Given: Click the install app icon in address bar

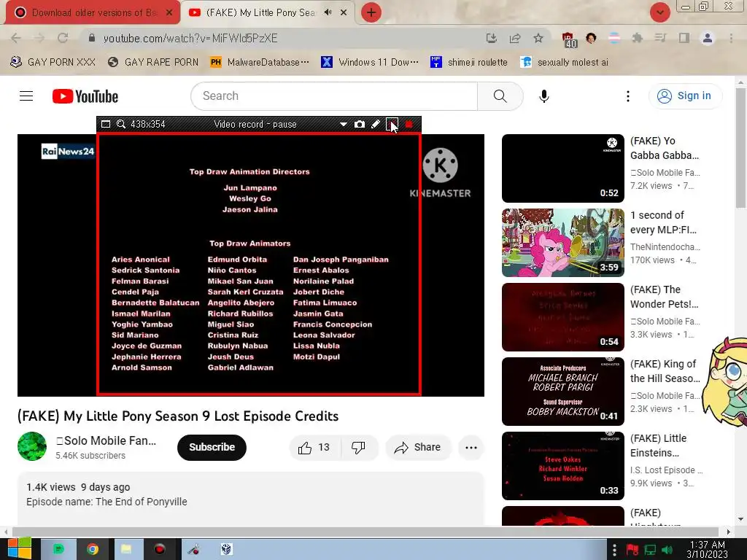Looking at the screenshot, I should [x=492, y=38].
